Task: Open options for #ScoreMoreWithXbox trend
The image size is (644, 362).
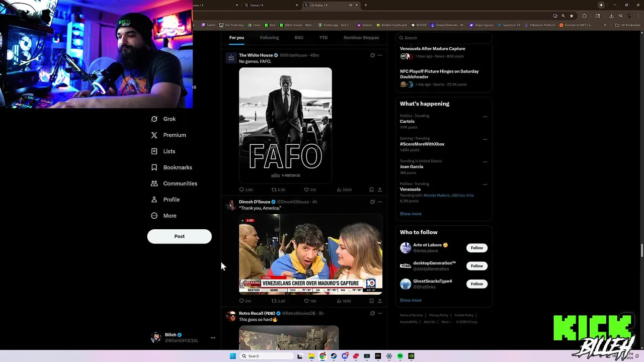Action: pyautogui.click(x=485, y=139)
